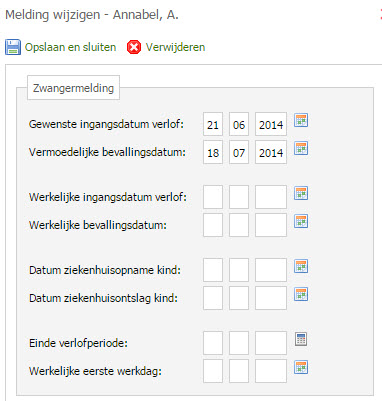Click day field of Werkelijke eerste werkdag

pos(213,371)
